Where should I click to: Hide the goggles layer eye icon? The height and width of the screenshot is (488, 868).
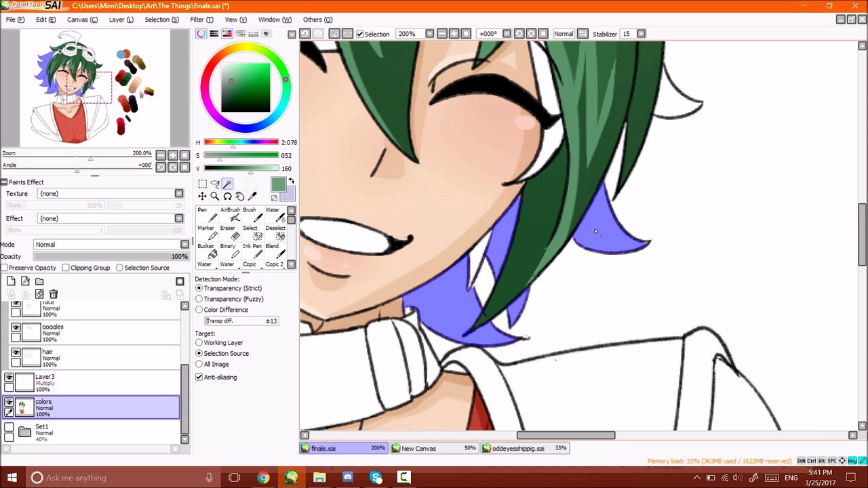coord(16,328)
